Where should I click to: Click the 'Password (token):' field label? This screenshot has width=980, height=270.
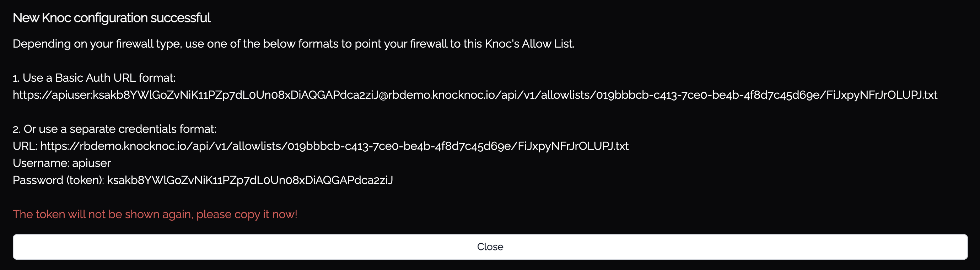[x=58, y=180]
